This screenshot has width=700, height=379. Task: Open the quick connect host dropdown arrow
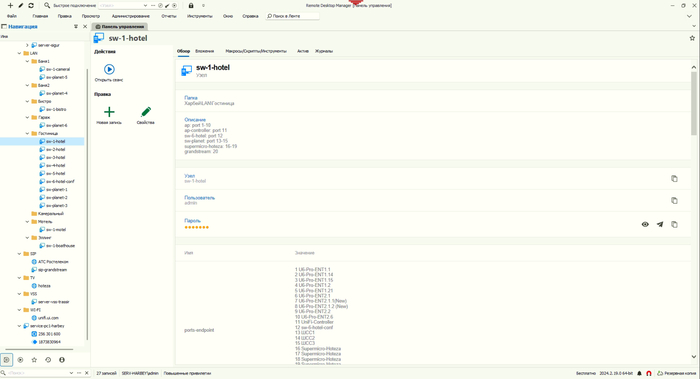tap(145, 5)
